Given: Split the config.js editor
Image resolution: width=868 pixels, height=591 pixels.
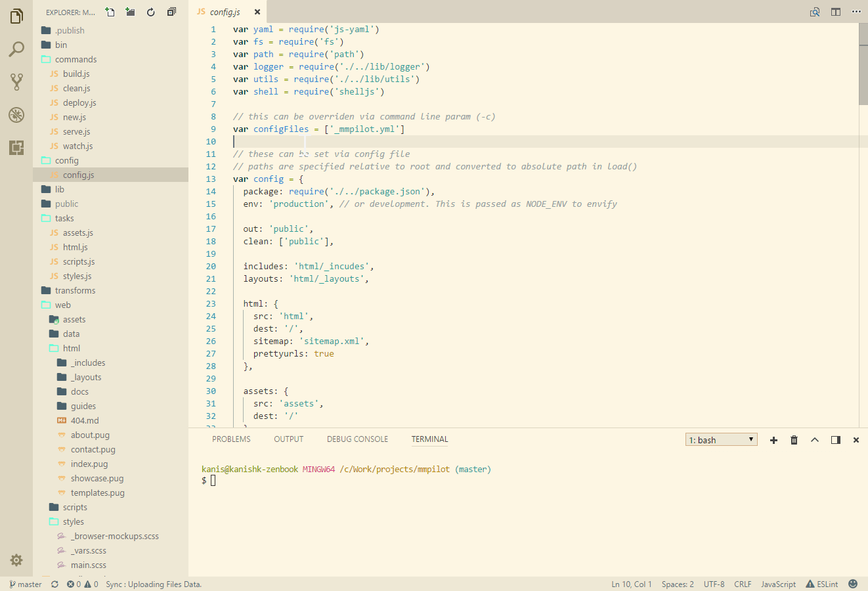Looking at the screenshot, I should tap(836, 11).
